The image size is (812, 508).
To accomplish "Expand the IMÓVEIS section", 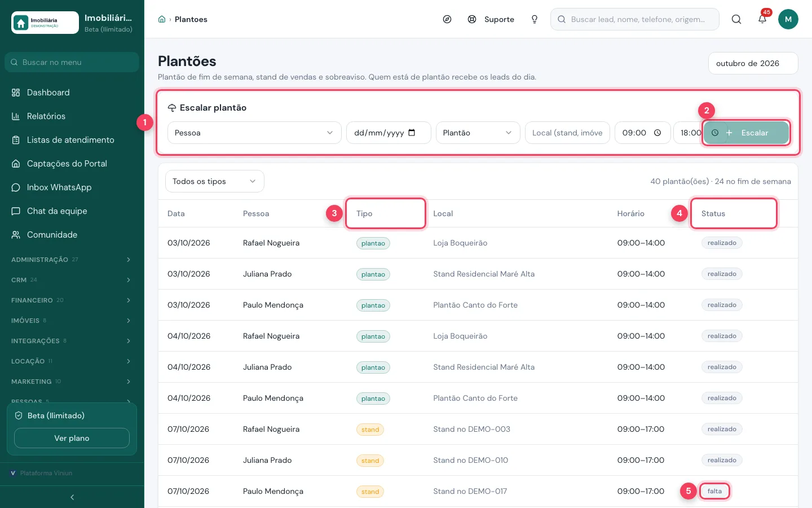I will point(72,321).
